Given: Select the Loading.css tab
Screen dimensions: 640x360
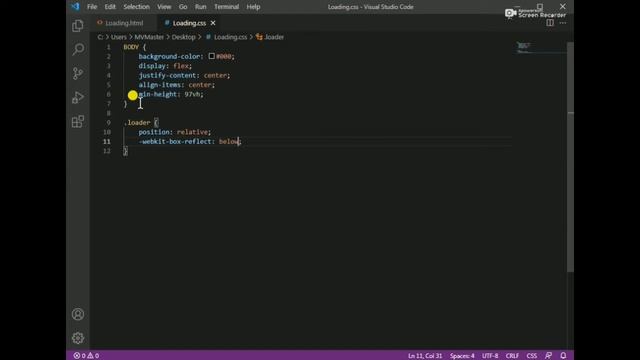Looking at the screenshot, I should point(189,23).
